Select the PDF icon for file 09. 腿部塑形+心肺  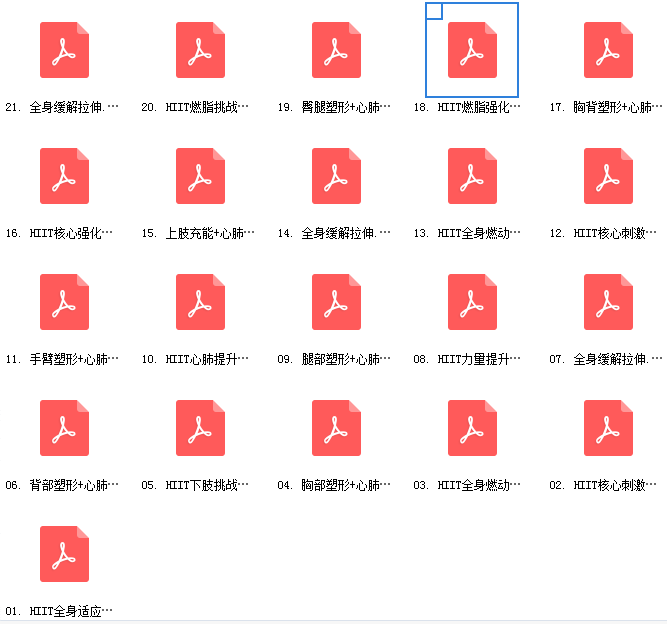(x=336, y=302)
